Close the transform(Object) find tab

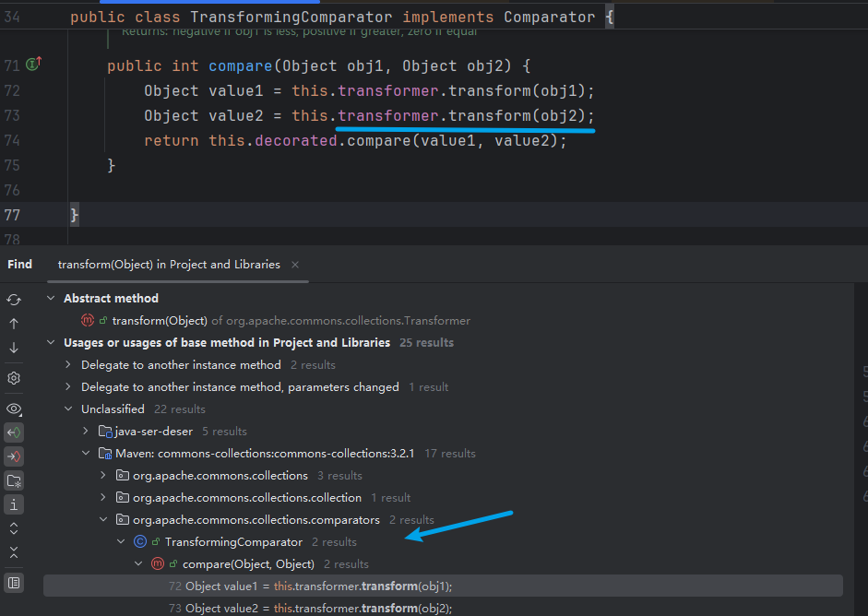coord(295,265)
